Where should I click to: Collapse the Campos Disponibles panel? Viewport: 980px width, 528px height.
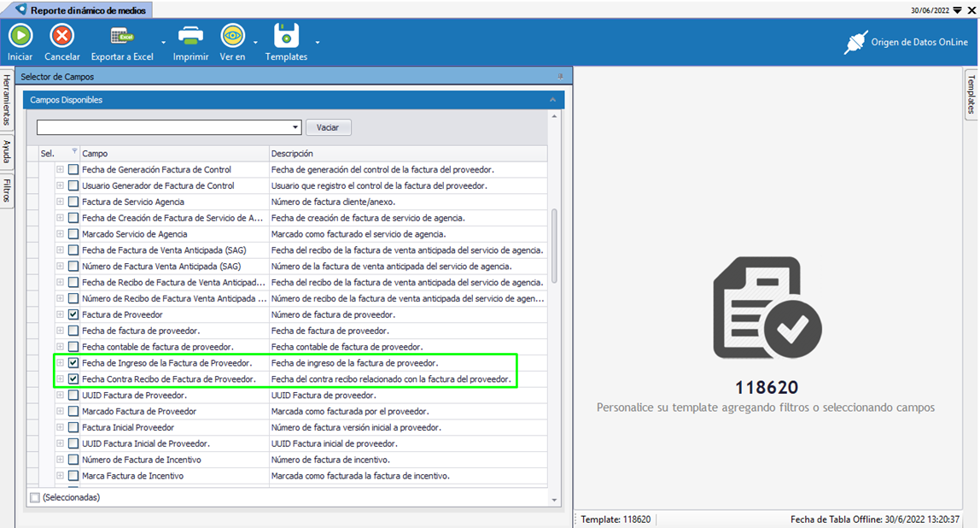552,100
